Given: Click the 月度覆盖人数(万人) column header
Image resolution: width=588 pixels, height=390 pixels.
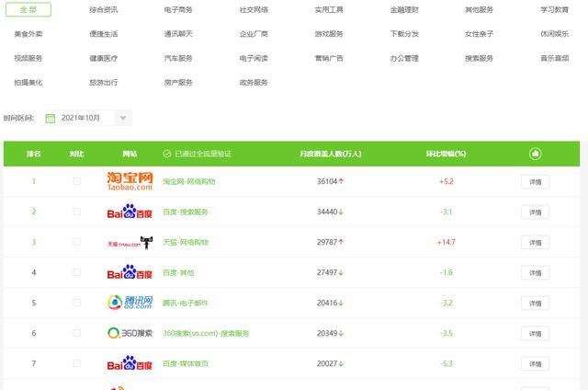Looking at the screenshot, I should 331,154.
